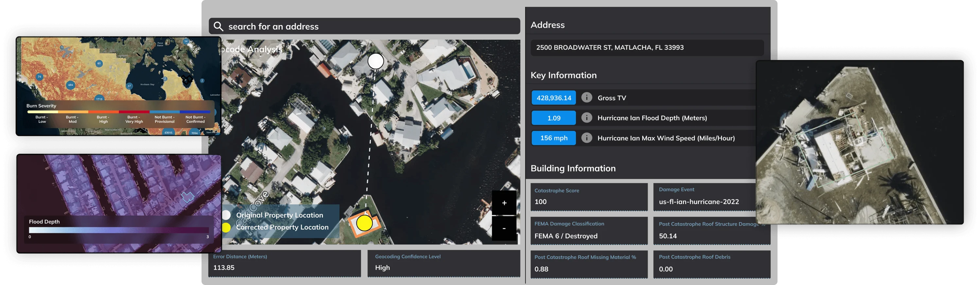
Task: Zoom in the map with plus button
Action: (504, 203)
